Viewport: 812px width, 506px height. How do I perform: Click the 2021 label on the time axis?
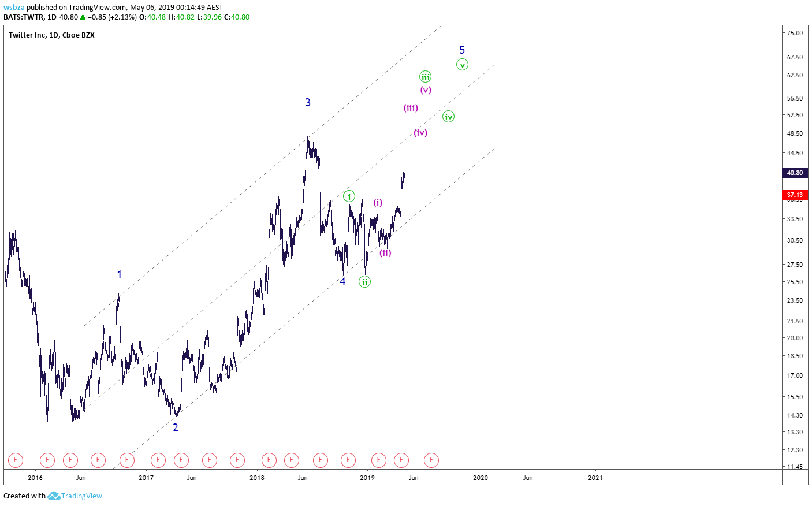(595, 478)
